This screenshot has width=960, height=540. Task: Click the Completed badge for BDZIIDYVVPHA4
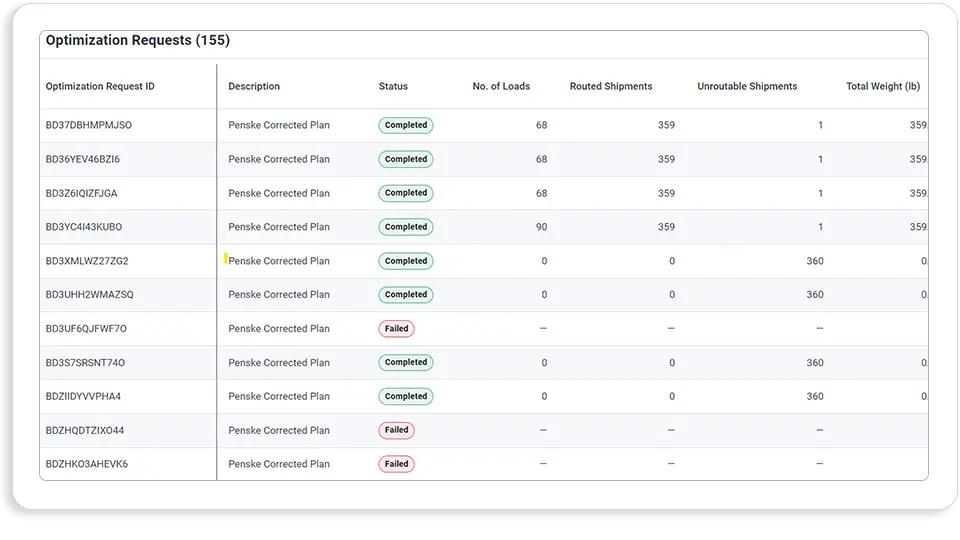(x=406, y=397)
